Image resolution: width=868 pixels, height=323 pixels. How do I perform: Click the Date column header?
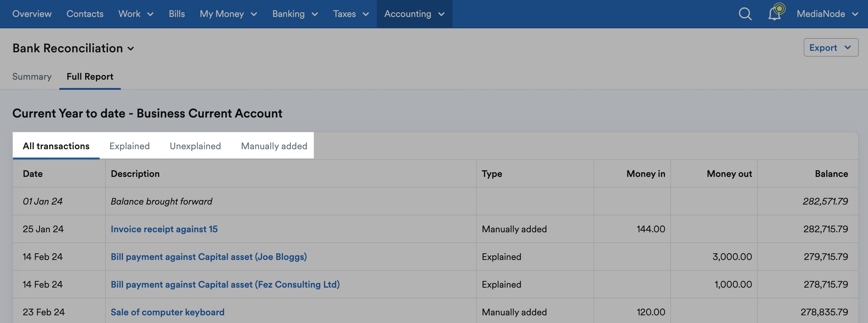(x=33, y=173)
